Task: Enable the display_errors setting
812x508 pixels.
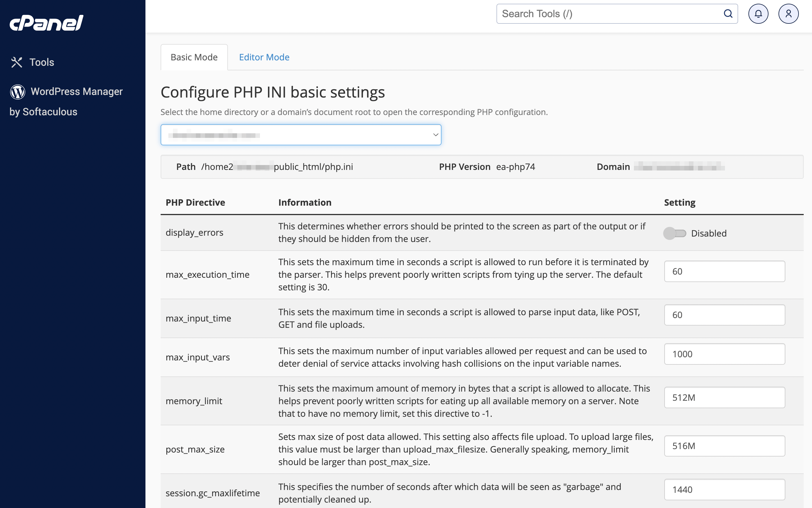Action: [675, 233]
